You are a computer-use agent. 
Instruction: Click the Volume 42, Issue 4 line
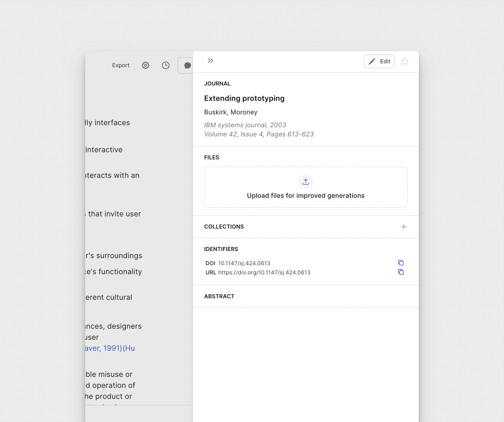click(x=259, y=134)
